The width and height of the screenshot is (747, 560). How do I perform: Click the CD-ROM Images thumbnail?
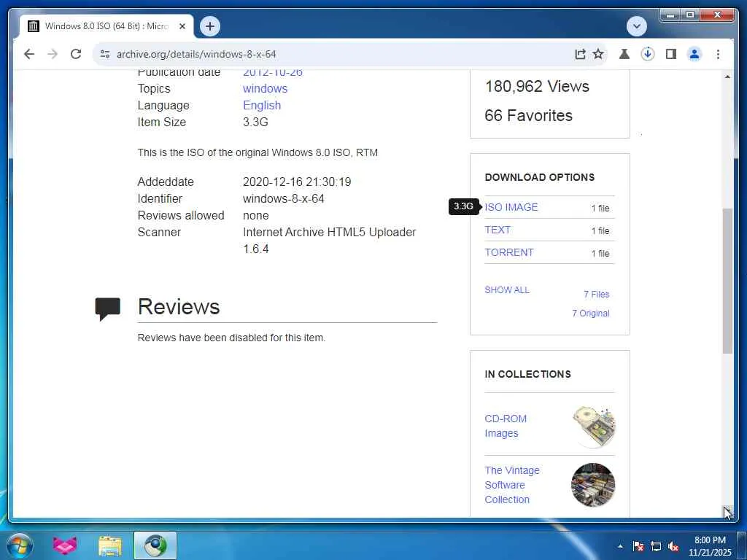coord(594,426)
